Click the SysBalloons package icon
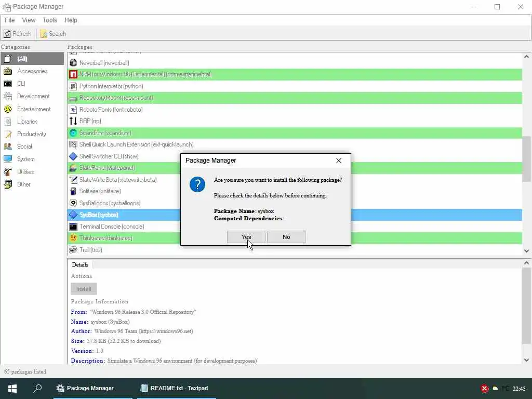 pos(73,203)
